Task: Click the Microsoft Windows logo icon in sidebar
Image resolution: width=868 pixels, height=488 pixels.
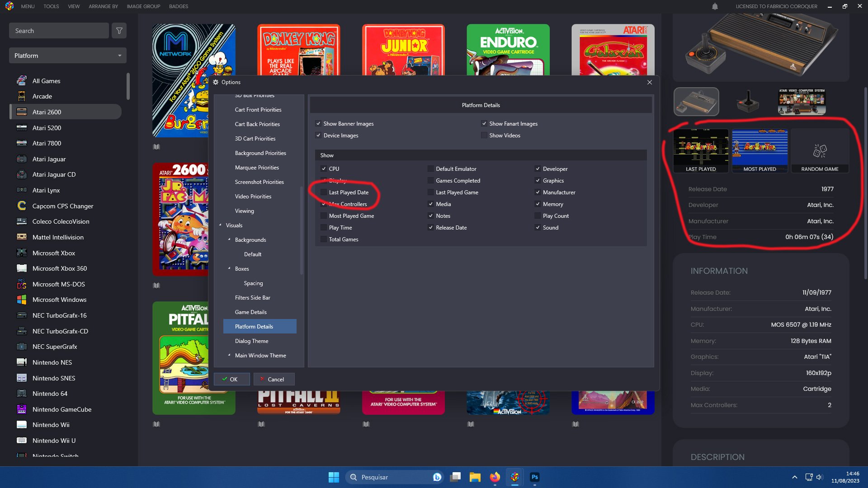Action: point(21,300)
